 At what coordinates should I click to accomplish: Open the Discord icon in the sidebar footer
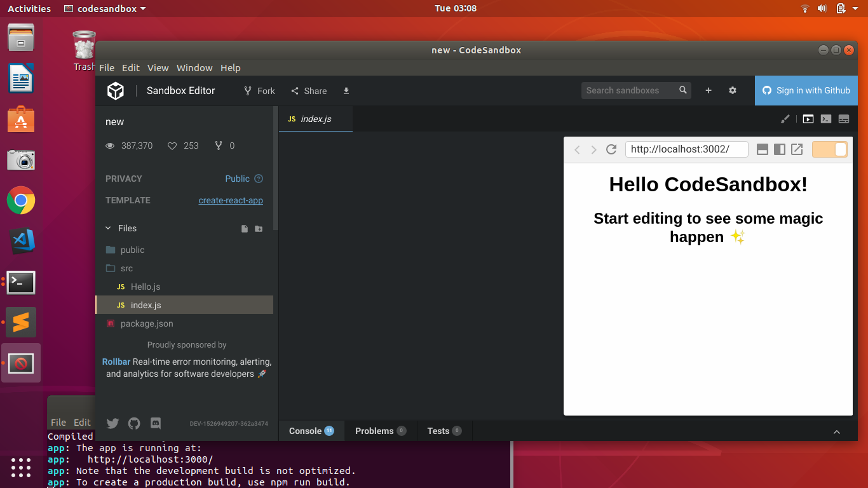coord(156,423)
